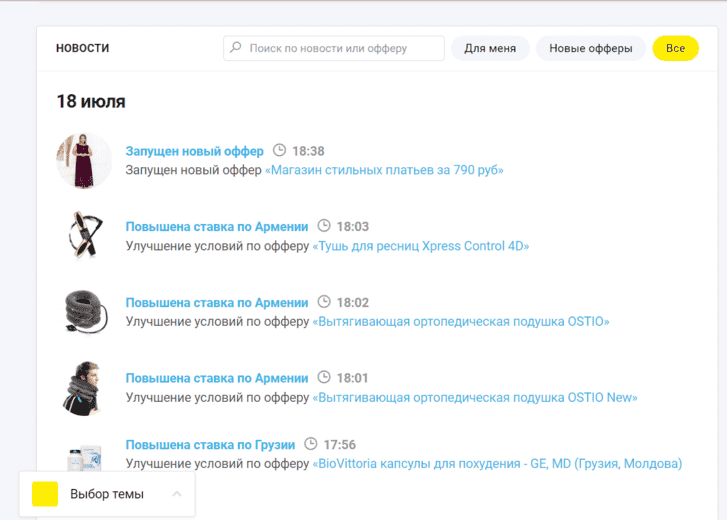727x520 pixels.
Task: Open "Тушь для ресниц Xpress Control 4D" link
Action: pyautogui.click(x=421, y=246)
